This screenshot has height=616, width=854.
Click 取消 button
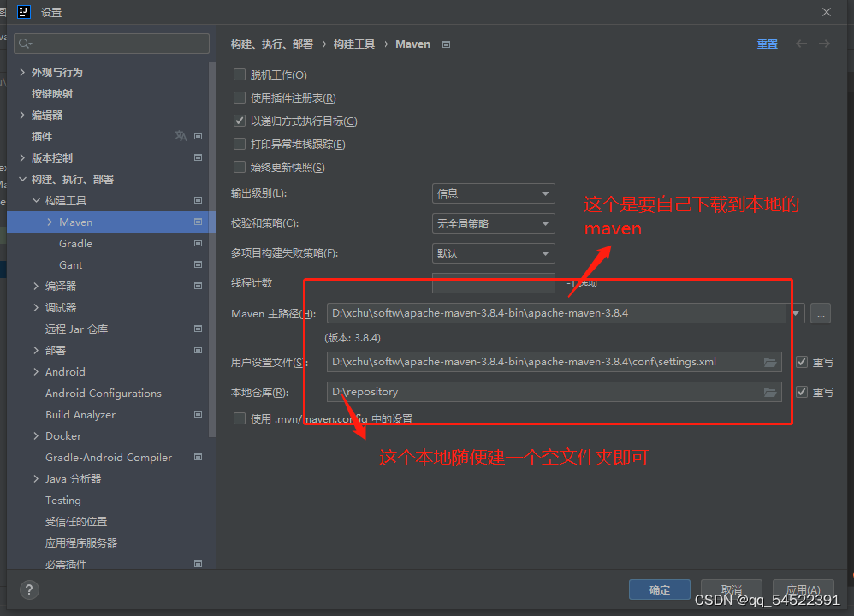(731, 589)
